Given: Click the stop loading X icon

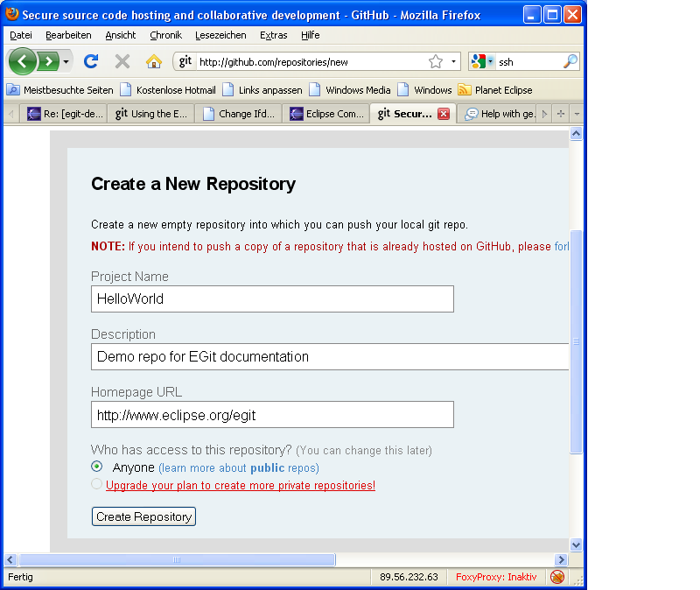Looking at the screenshot, I should [122, 61].
